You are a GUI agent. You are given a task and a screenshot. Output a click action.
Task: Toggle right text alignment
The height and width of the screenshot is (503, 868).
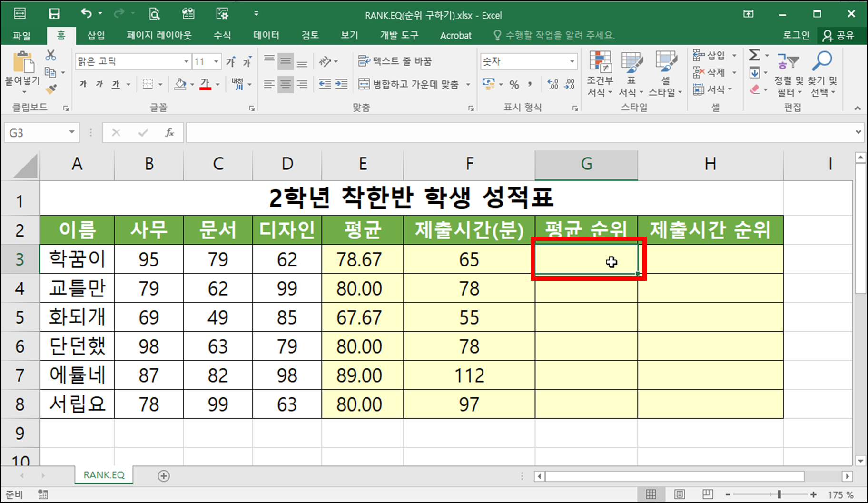click(302, 84)
